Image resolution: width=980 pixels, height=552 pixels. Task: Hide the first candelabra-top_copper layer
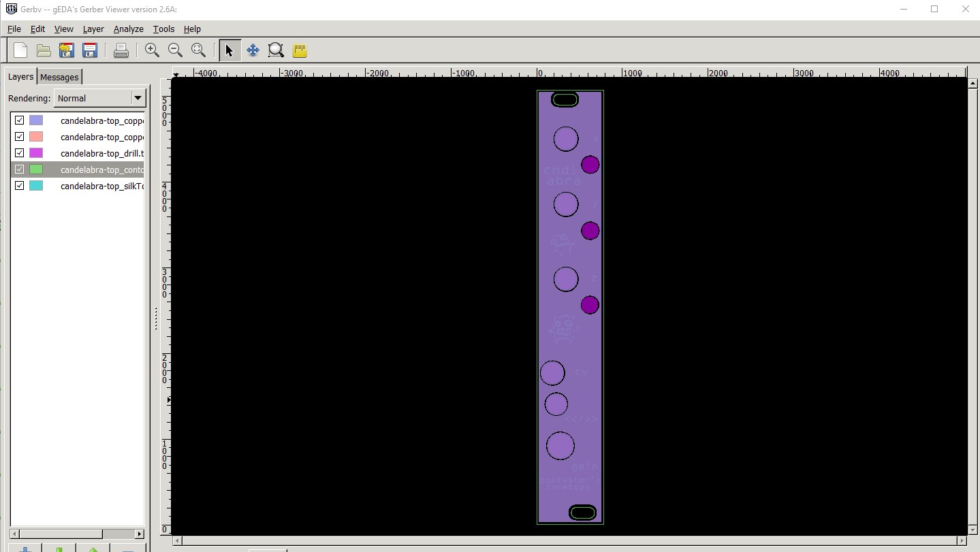click(x=20, y=120)
